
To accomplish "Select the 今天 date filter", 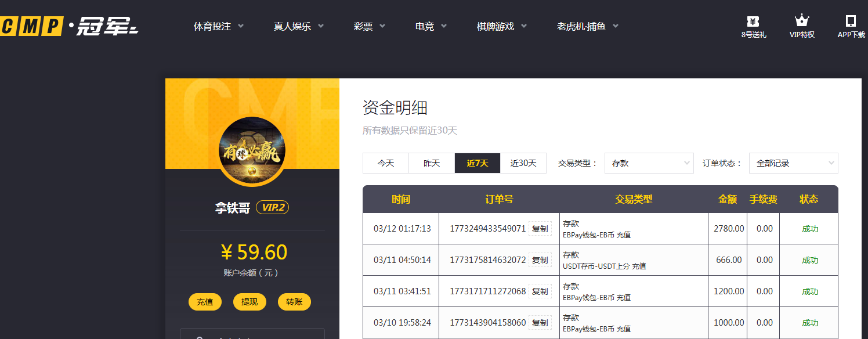I will (x=386, y=163).
